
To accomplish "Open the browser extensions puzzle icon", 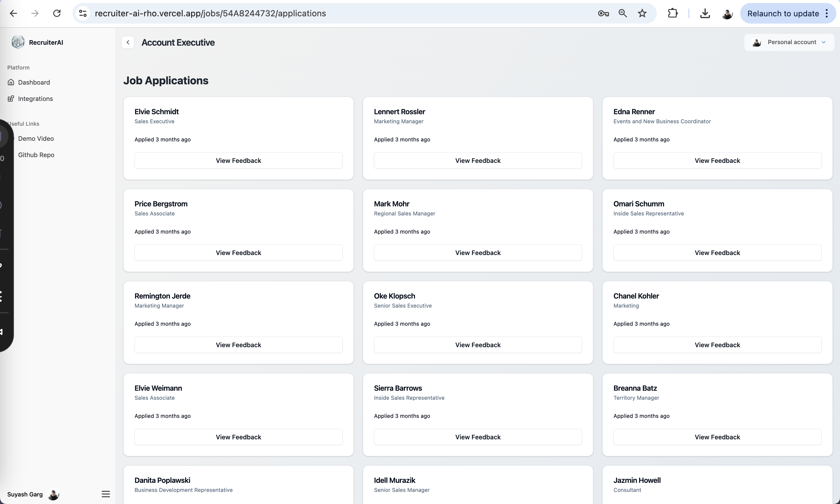I will click(x=672, y=13).
